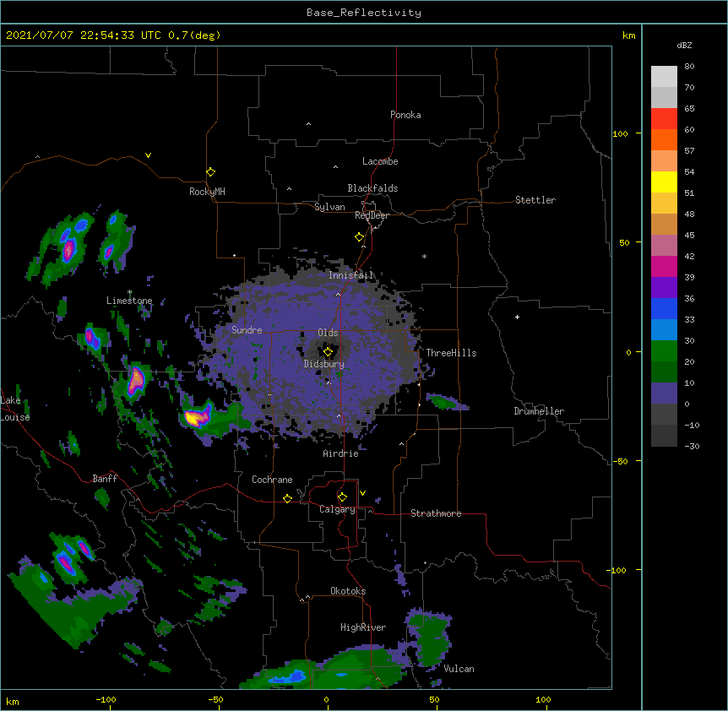Click the yellow v marker northwest of RockyMH
728x711 pixels.
[x=148, y=155]
